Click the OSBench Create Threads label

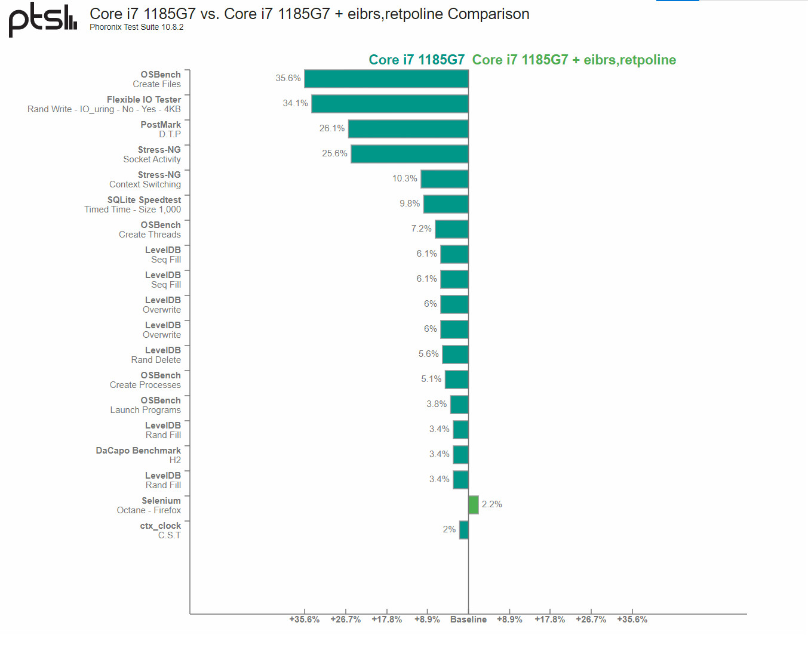click(x=150, y=230)
